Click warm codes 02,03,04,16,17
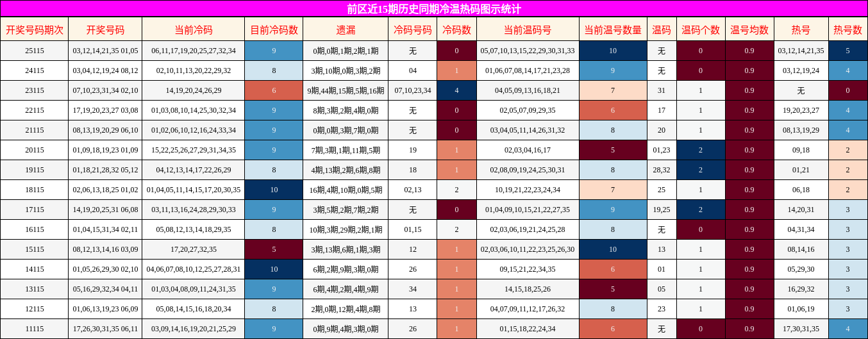This screenshot has height=339, width=868. [528, 150]
